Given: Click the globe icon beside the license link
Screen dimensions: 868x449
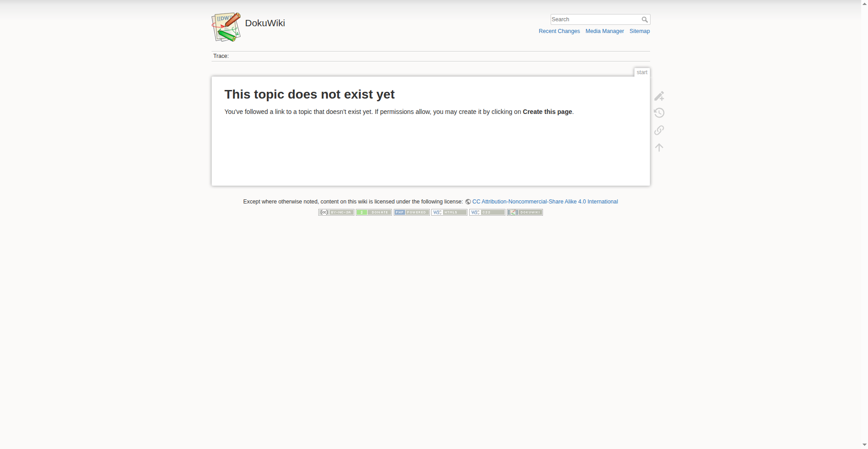Looking at the screenshot, I should [468, 202].
